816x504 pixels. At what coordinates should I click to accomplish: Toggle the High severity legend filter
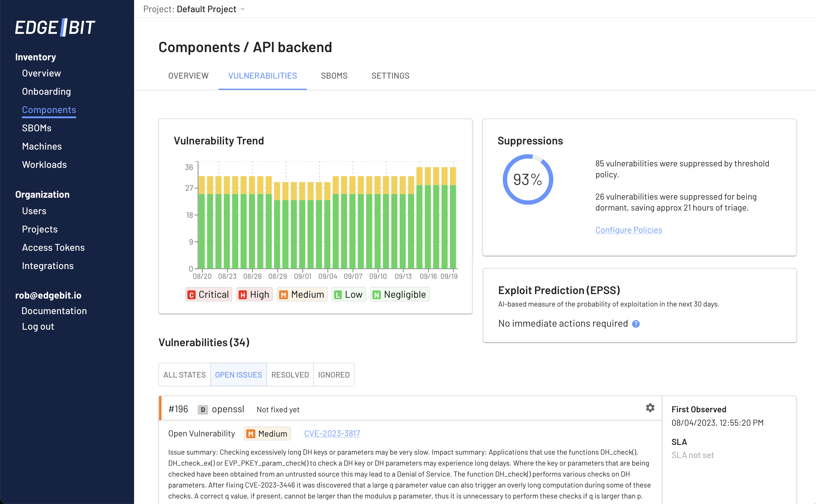point(255,294)
